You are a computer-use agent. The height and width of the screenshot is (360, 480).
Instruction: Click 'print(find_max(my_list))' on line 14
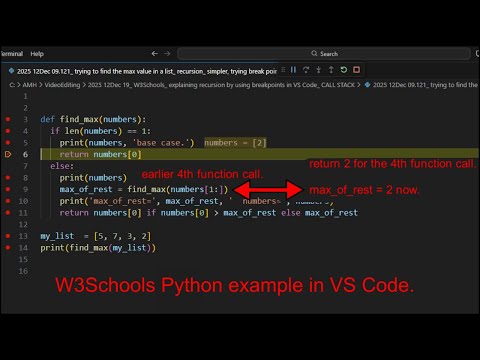98,248
